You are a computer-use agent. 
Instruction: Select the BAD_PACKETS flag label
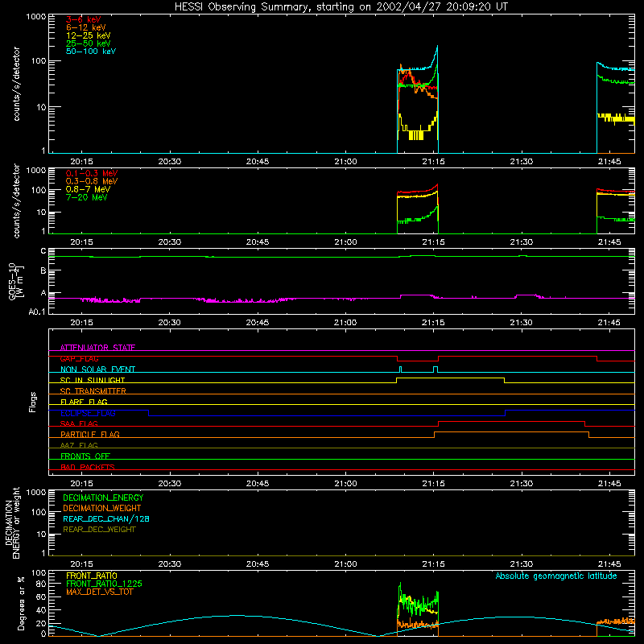(88, 467)
